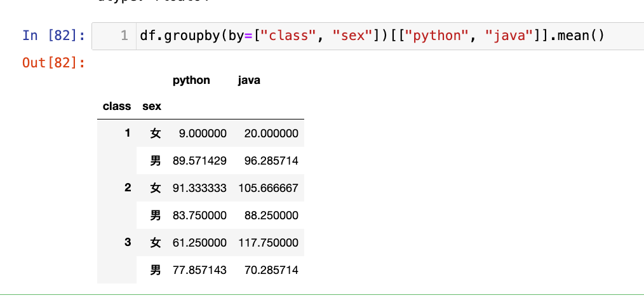Image resolution: width=644 pixels, height=300 pixels.
Task: Select the class index header in table
Action: pyautogui.click(x=116, y=107)
